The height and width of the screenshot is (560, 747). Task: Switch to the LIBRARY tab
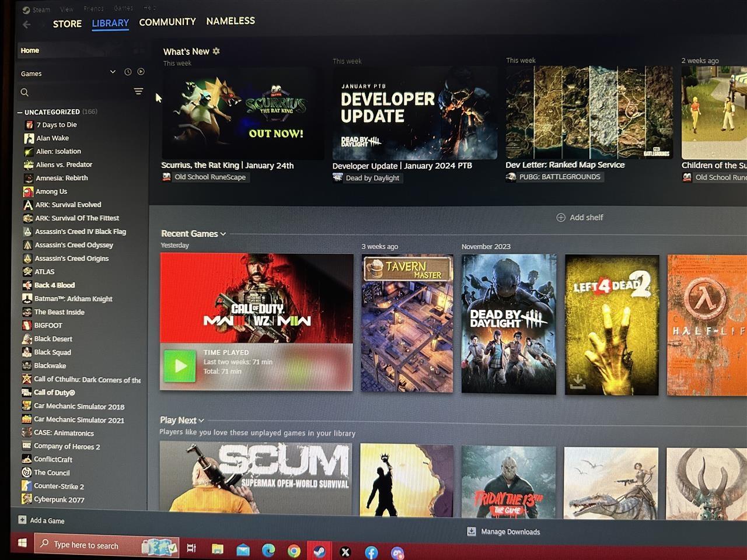point(110,23)
